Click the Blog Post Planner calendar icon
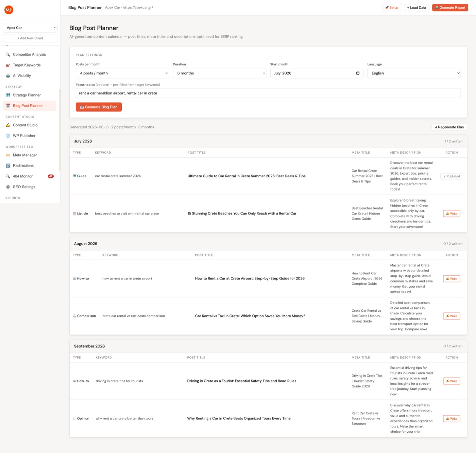The height and width of the screenshot is (453, 476). (8, 106)
